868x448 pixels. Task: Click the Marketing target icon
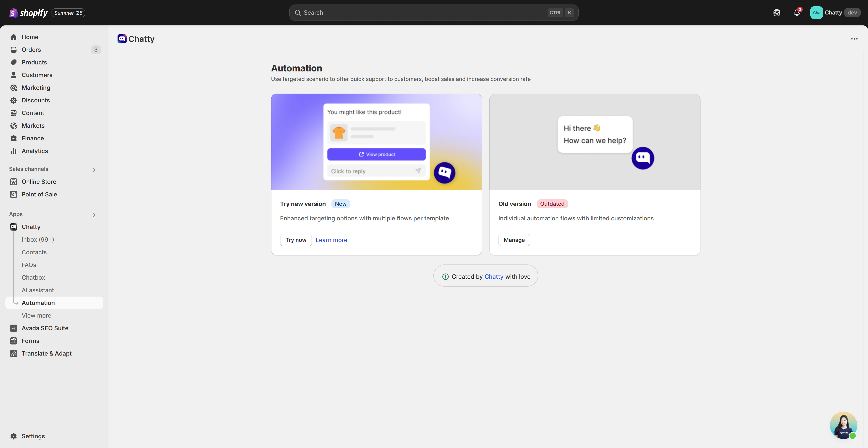[x=14, y=87]
